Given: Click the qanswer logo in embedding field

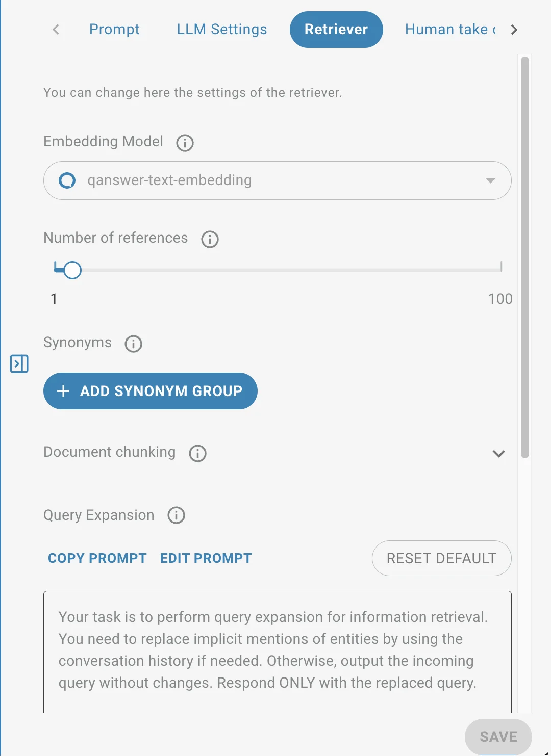Looking at the screenshot, I should coord(67,180).
